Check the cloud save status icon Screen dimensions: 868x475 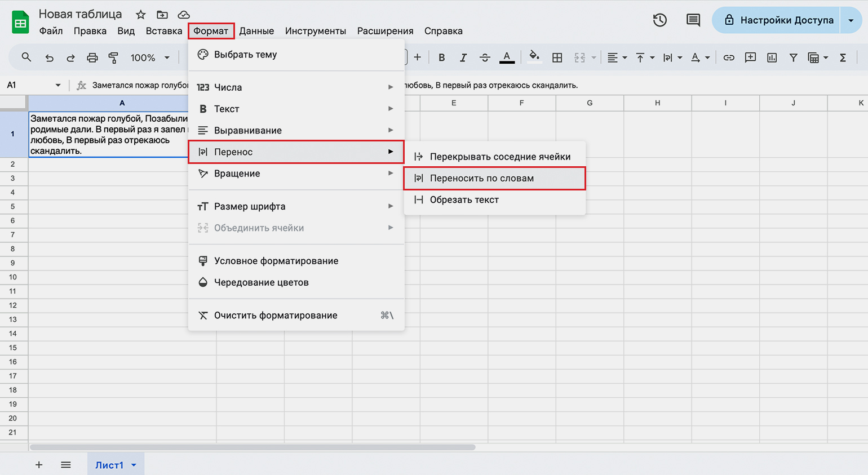click(184, 15)
